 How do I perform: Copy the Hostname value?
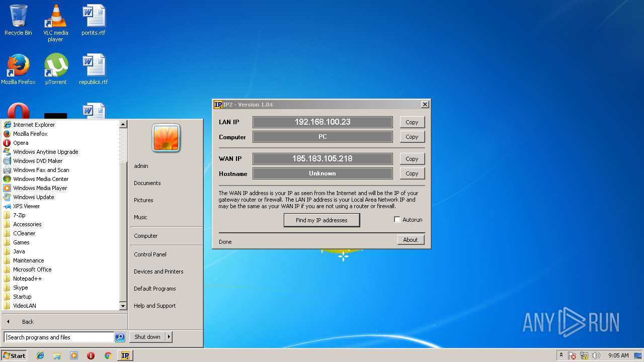click(412, 173)
